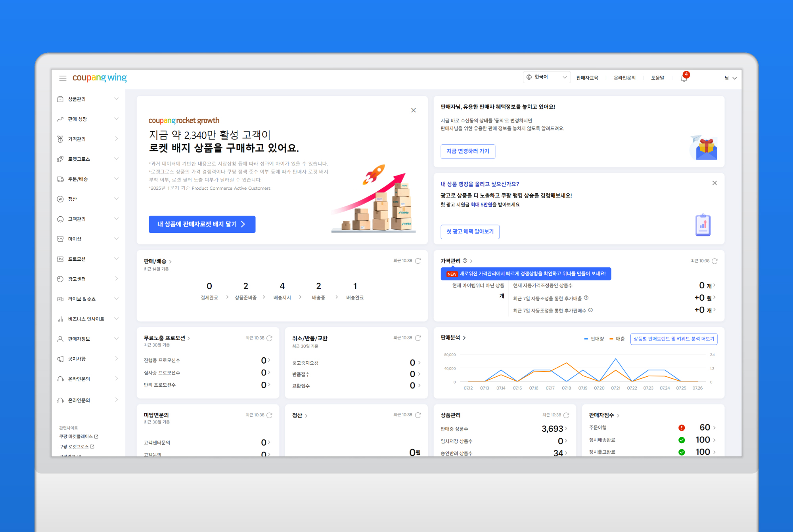Refresh the 가격관리 card
The height and width of the screenshot is (532, 793).
coord(714,261)
